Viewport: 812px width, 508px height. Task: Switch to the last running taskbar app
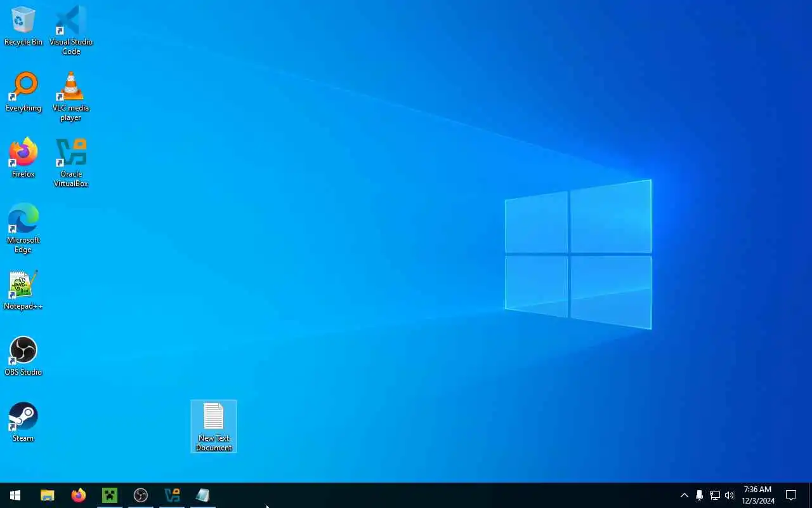[203, 495]
